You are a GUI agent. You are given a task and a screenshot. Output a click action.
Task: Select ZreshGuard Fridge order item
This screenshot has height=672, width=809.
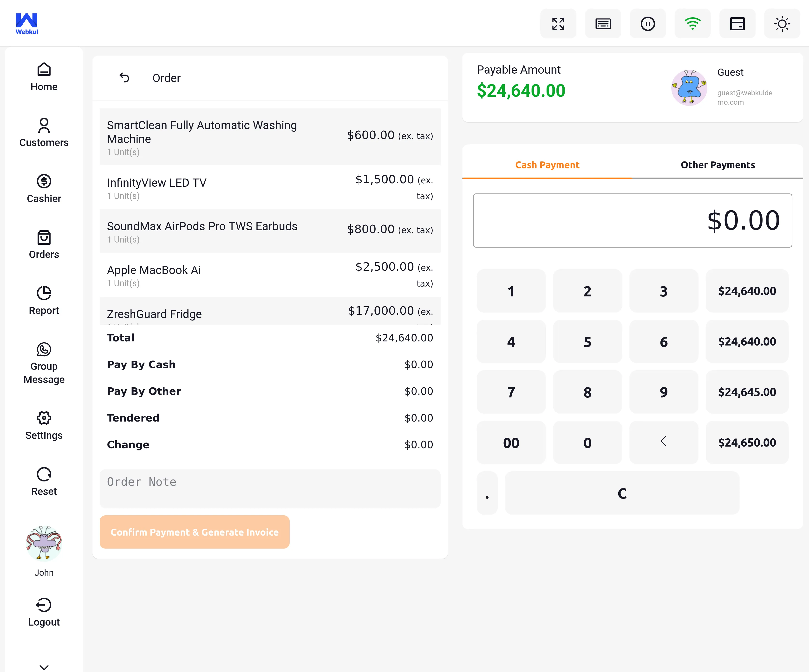[270, 311]
